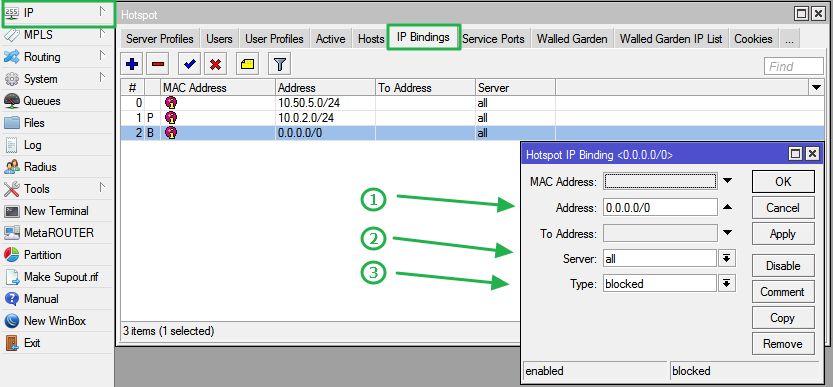
Task: Click the Apply button
Action: click(x=783, y=234)
